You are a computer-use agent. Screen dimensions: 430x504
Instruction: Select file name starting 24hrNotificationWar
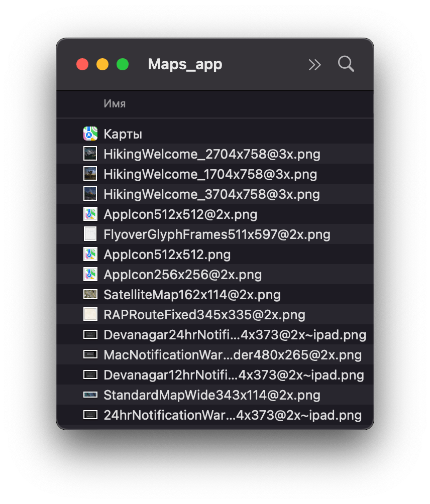[233, 415]
